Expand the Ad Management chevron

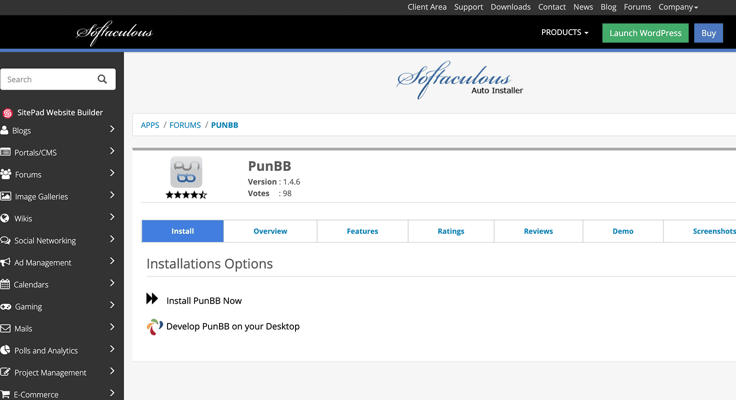click(x=112, y=261)
